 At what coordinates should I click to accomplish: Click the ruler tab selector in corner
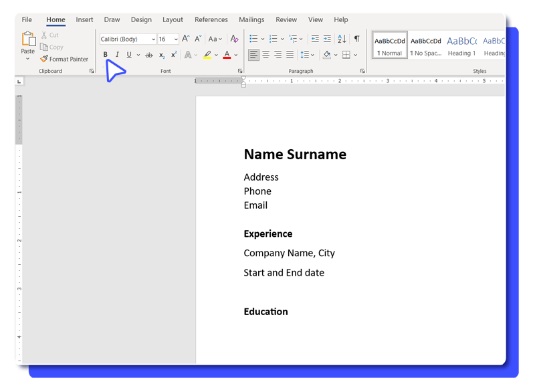point(19,81)
